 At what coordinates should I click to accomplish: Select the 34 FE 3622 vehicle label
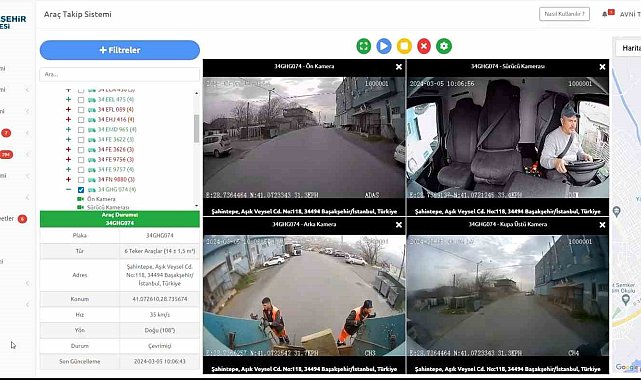116,140
